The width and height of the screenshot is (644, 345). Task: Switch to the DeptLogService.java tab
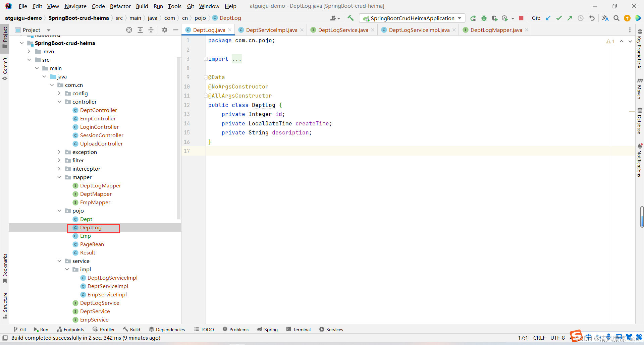click(x=343, y=30)
